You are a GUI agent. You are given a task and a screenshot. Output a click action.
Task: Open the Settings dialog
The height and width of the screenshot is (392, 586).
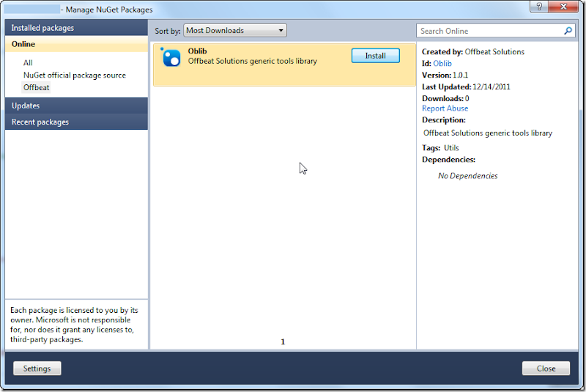click(x=37, y=369)
